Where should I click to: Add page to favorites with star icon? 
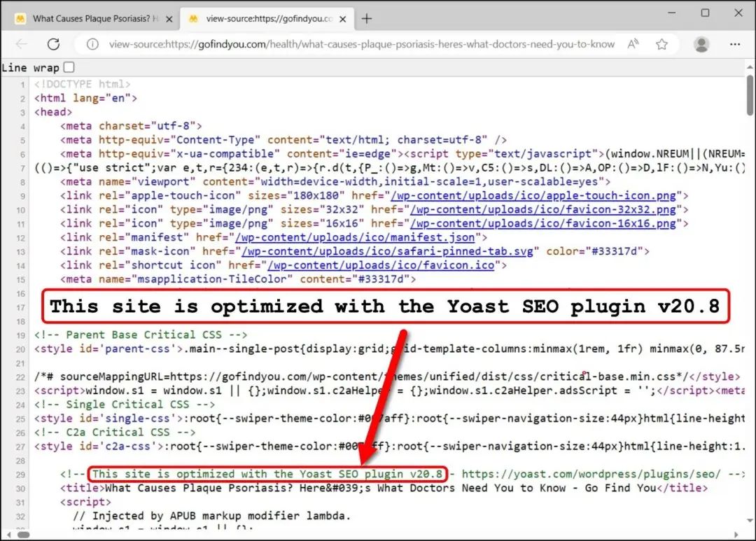pyautogui.click(x=661, y=44)
